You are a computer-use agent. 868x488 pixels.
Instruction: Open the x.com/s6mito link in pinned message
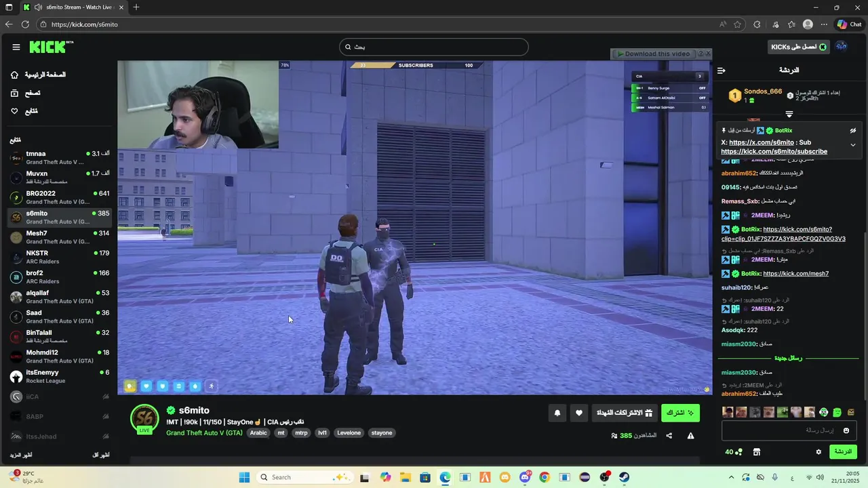pos(762,142)
